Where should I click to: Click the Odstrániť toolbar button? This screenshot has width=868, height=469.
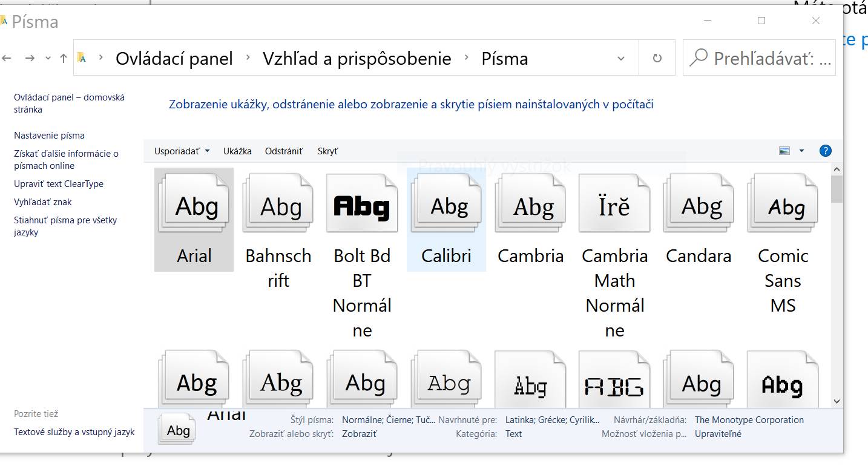[284, 151]
